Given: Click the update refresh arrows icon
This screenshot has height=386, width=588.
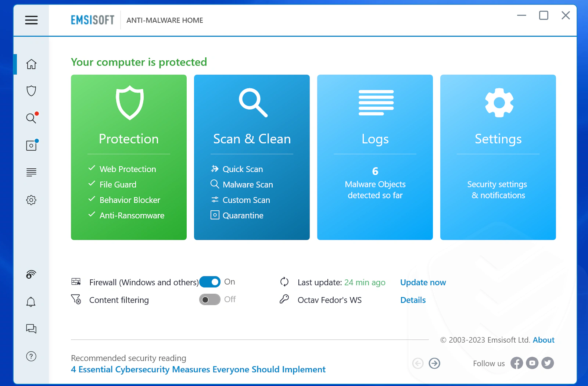Looking at the screenshot, I should [284, 282].
